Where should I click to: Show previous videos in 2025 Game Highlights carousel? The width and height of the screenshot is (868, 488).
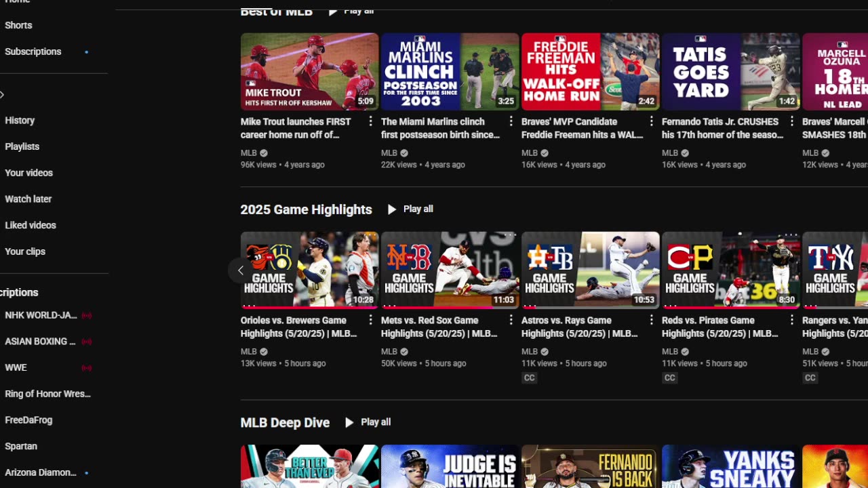click(x=240, y=270)
